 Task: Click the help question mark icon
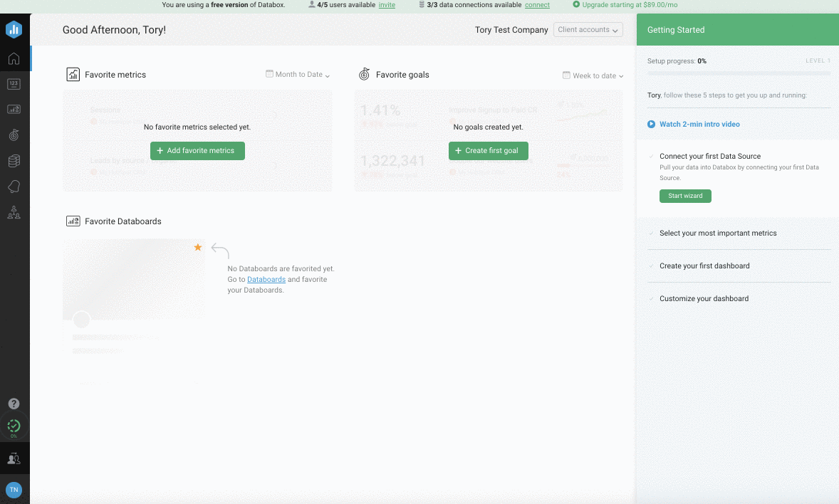[14, 404]
